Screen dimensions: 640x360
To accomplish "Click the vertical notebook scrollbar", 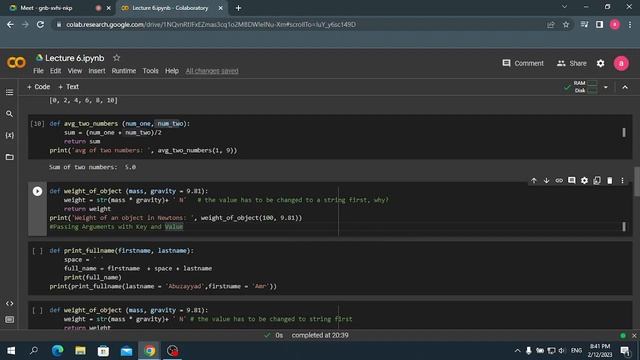I will pos(637,182).
